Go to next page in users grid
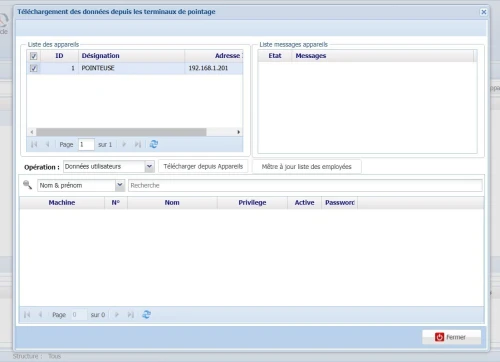Screen dimensions: 500x362 pyautogui.click(x=117, y=314)
